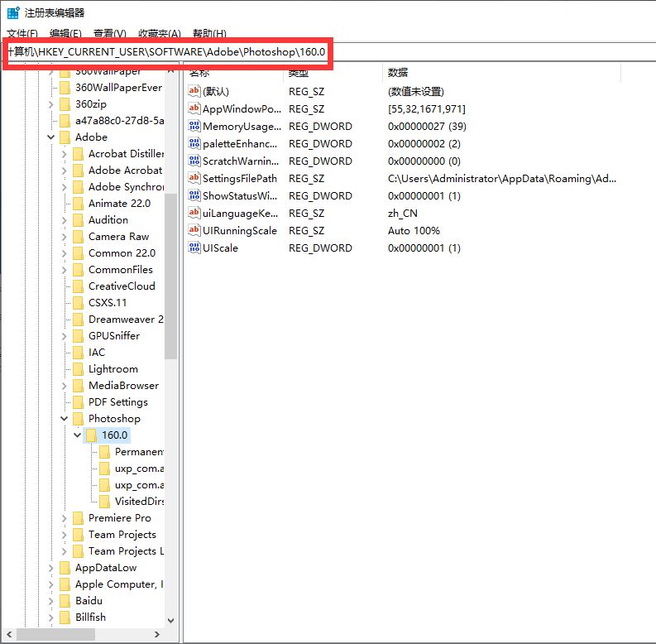
Task: Click the SettingsFilePath data C:\Users\Administrator...
Action: pos(501,178)
